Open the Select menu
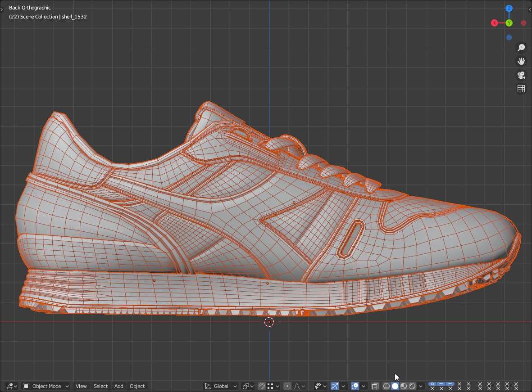The image size is (532, 392). click(x=100, y=386)
